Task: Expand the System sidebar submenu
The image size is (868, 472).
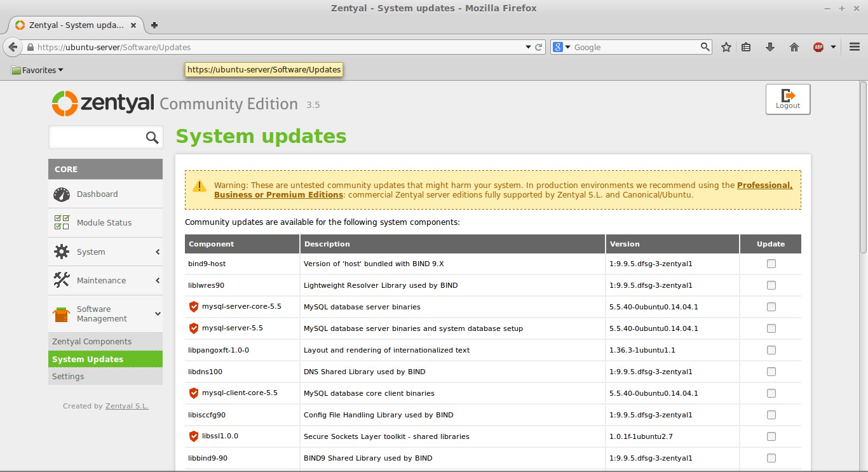Action: pyautogui.click(x=156, y=252)
